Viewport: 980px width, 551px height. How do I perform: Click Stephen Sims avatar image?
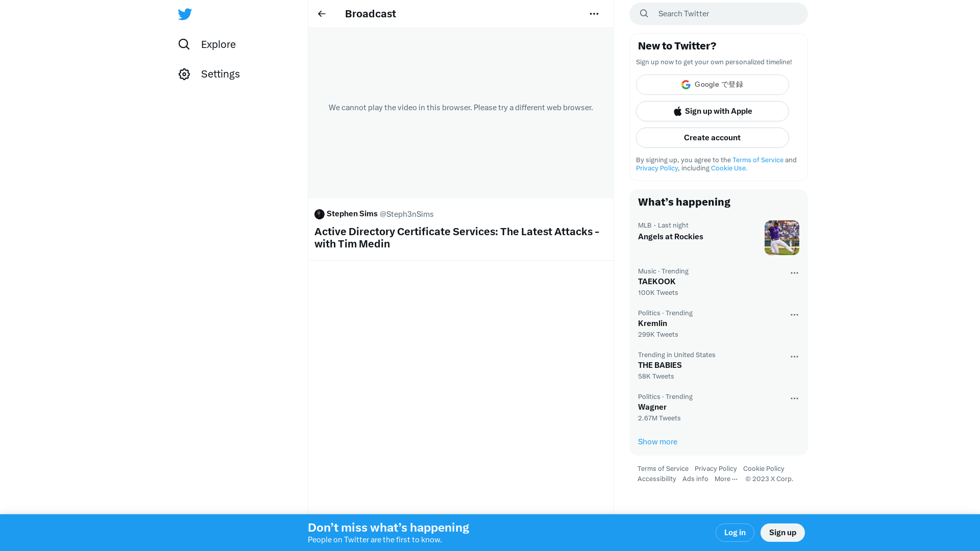pyautogui.click(x=320, y=214)
